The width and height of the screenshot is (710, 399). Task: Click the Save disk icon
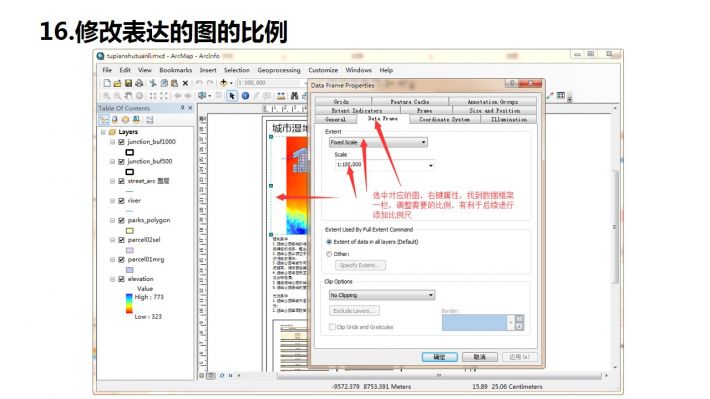(128, 83)
